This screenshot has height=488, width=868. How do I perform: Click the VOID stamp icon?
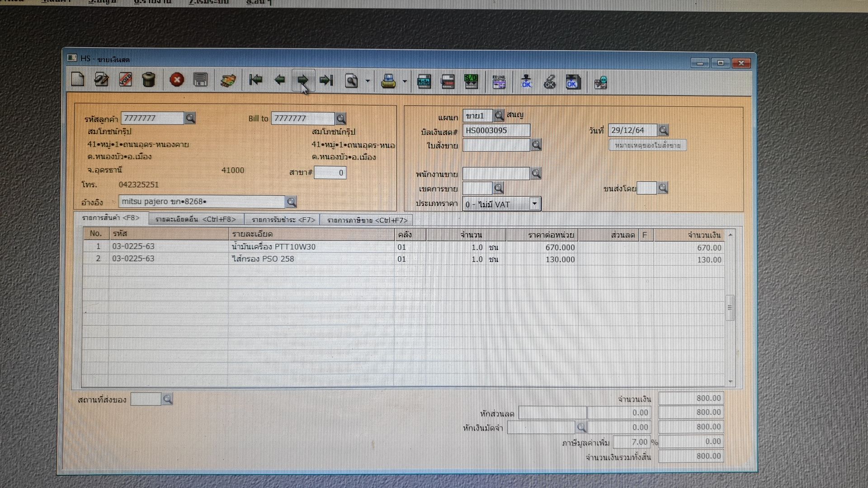(x=125, y=80)
